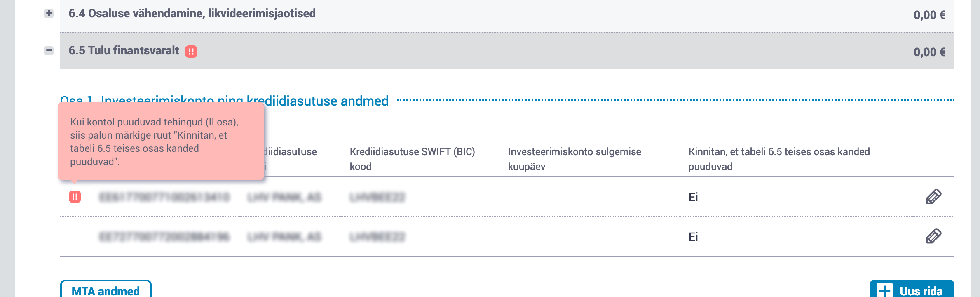Click warning icon beside "6.5 Tulu finantsvaralt"
Screen dimensions: 980x297
click(x=191, y=52)
